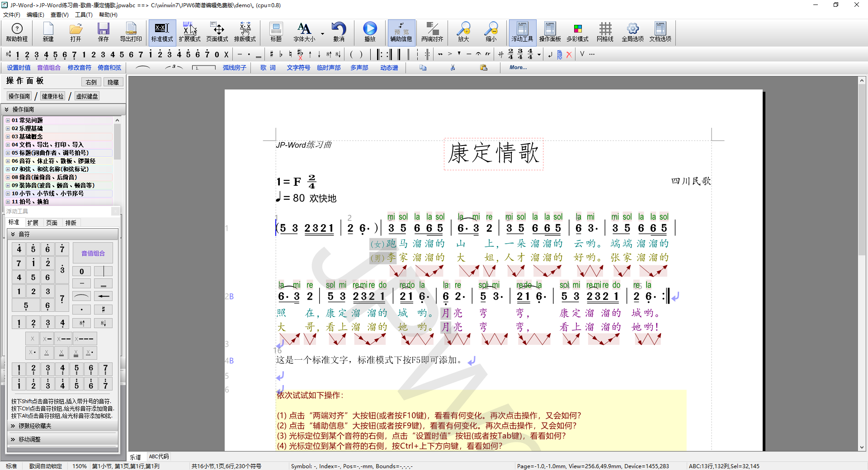Open Global Options (全局选项)
Image resolution: width=868 pixels, height=470 pixels.
tap(632, 32)
